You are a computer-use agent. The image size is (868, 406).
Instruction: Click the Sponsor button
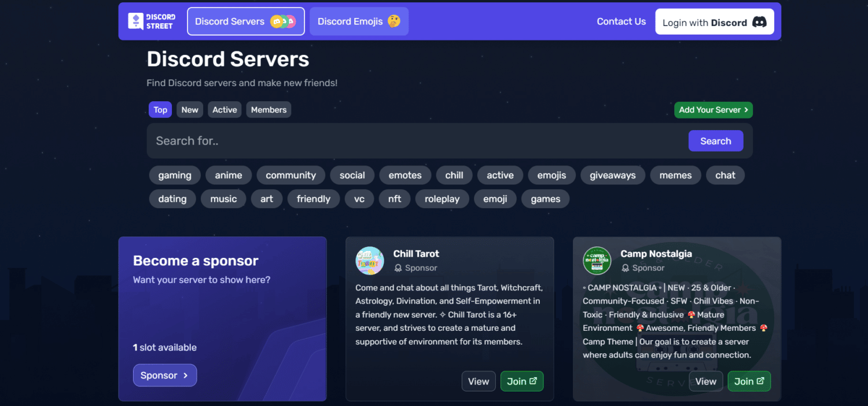point(165,375)
